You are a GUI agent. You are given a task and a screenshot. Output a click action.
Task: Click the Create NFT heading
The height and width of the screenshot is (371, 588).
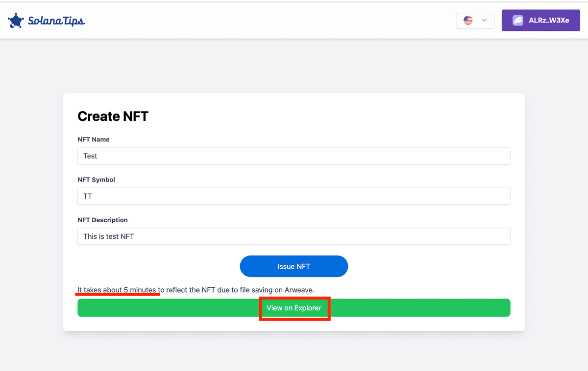click(113, 116)
